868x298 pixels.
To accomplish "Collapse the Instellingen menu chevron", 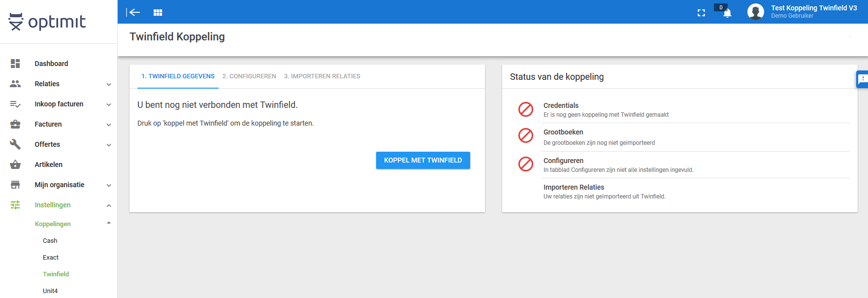I will (109, 205).
